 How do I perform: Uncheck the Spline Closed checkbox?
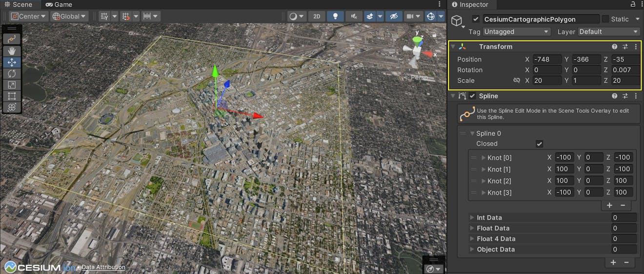click(x=539, y=144)
